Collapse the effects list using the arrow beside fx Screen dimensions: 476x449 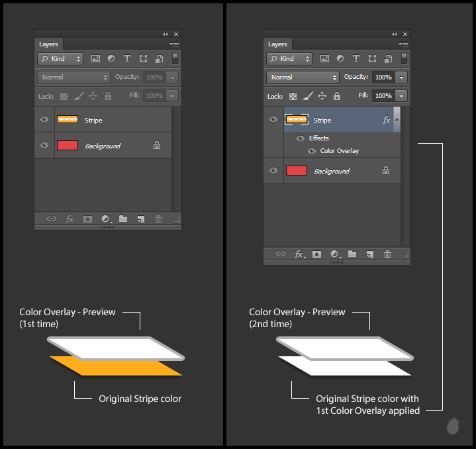tap(397, 120)
